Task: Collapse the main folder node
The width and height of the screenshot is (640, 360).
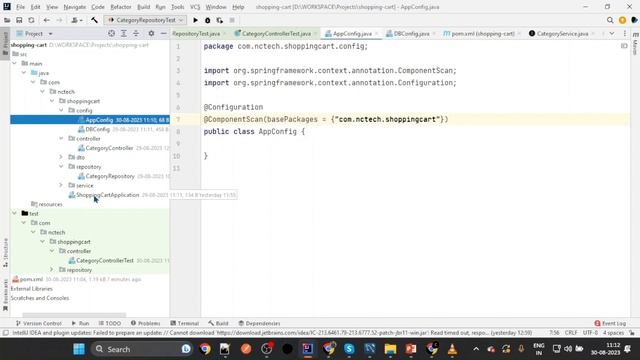Action: tap(15, 63)
